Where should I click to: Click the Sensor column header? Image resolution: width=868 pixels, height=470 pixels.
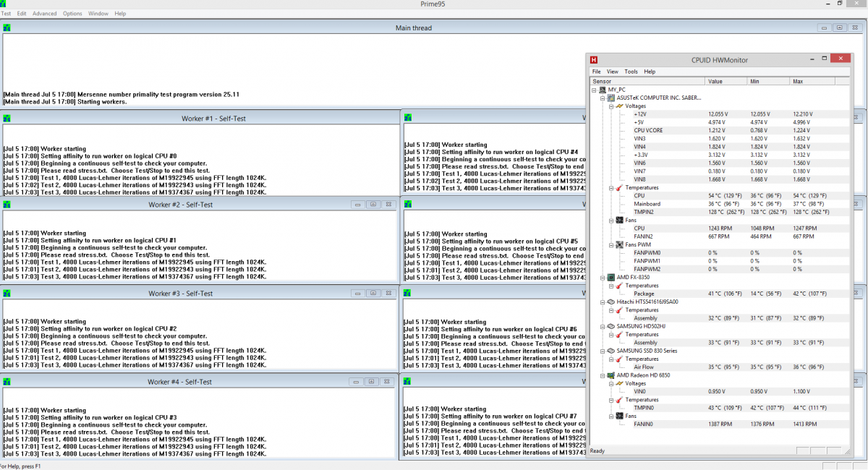(x=647, y=82)
